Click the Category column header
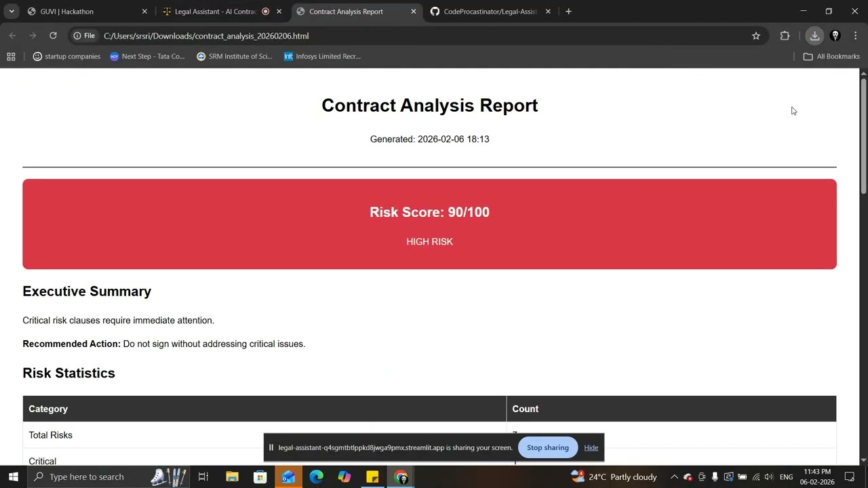This screenshot has height=488, width=868. [x=264, y=409]
